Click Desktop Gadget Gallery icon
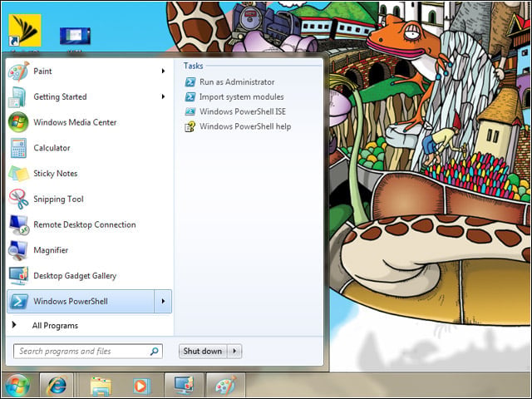This screenshot has height=399, width=532. point(18,276)
